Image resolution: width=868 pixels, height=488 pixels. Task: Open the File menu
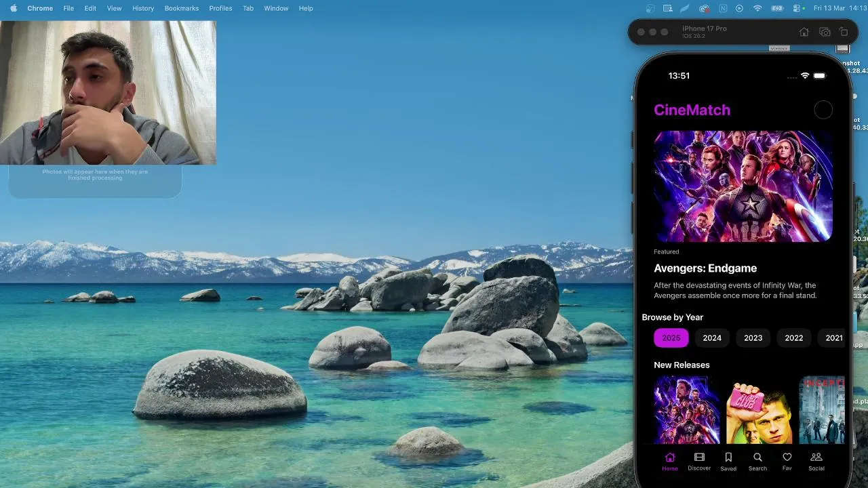click(x=68, y=8)
